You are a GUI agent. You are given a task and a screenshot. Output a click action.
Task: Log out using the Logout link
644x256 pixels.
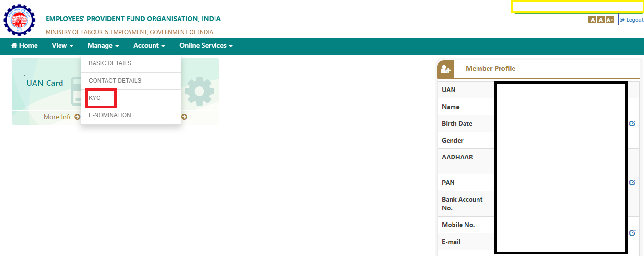pyautogui.click(x=632, y=20)
